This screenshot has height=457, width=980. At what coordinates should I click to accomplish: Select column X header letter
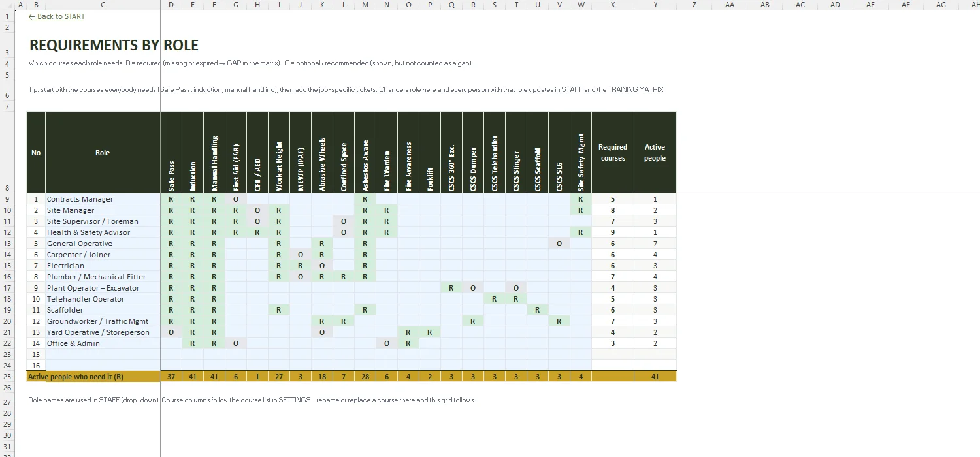click(x=613, y=5)
